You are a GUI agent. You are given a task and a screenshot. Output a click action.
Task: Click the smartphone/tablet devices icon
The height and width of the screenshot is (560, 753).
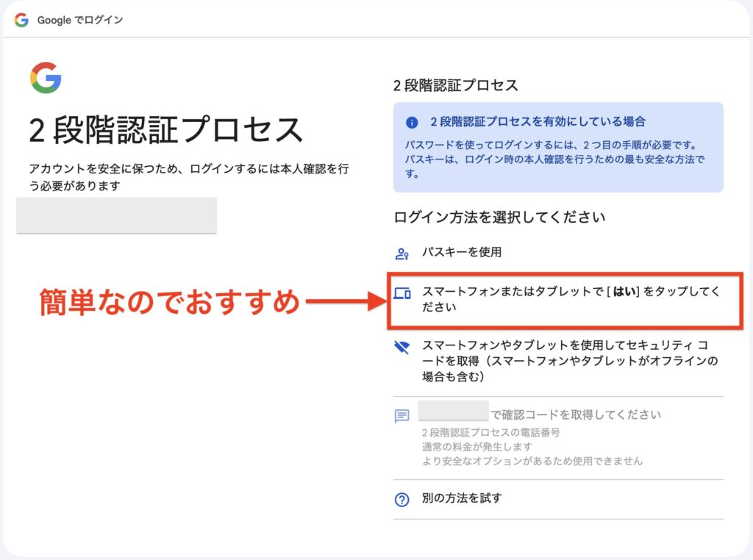pos(402,294)
